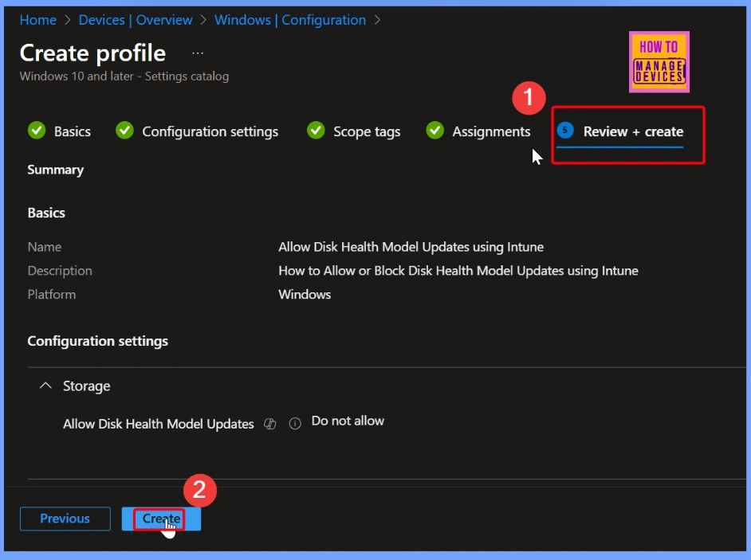The image size is (751, 560).
Task: Open the ellipsis menu beside Create profile
Action: [198, 53]
